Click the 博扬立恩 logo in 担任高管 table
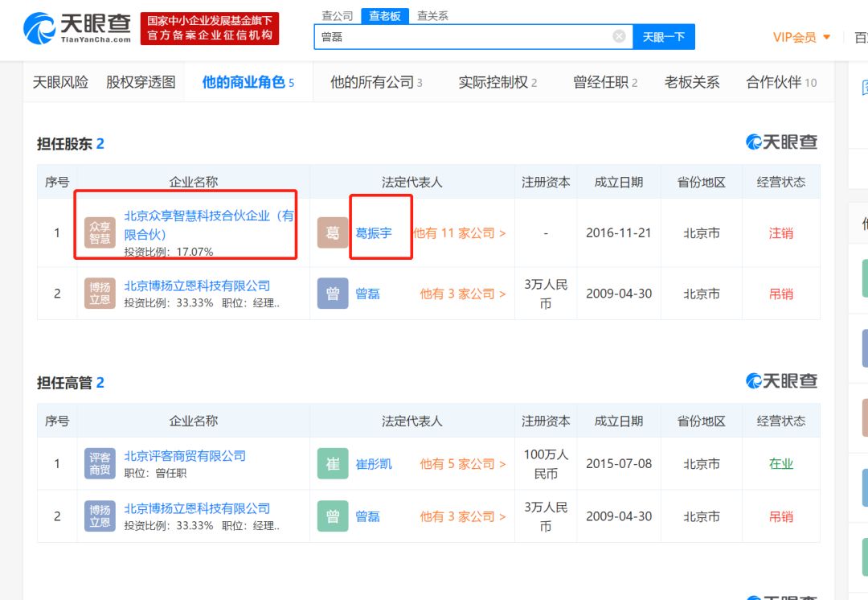Image resolution: width=868 pixels, height=600 pixels. coord(100,516)
